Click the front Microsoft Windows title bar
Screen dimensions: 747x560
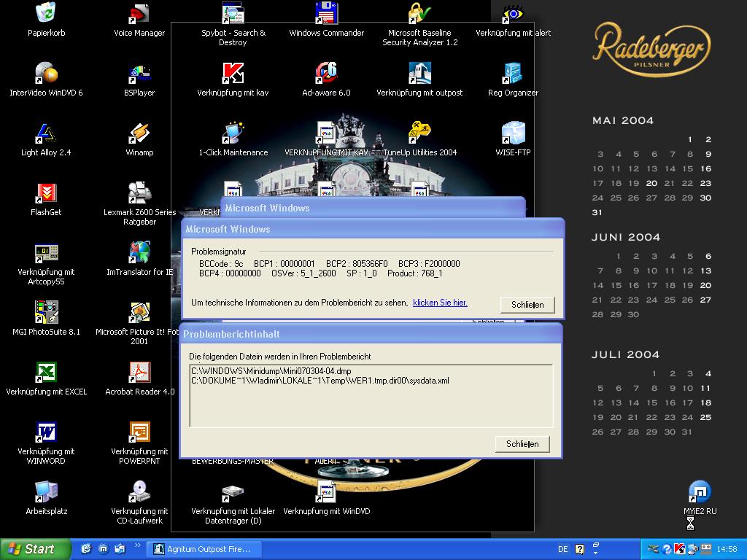[x=373, y=228]
